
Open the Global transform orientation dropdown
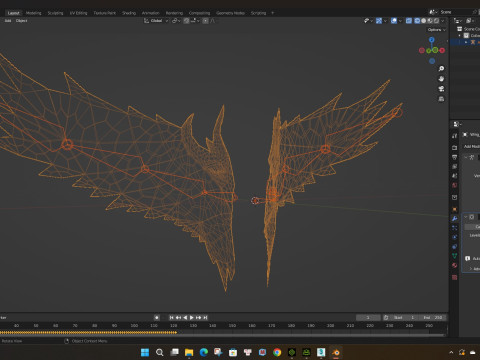click(x=156, y=21)
